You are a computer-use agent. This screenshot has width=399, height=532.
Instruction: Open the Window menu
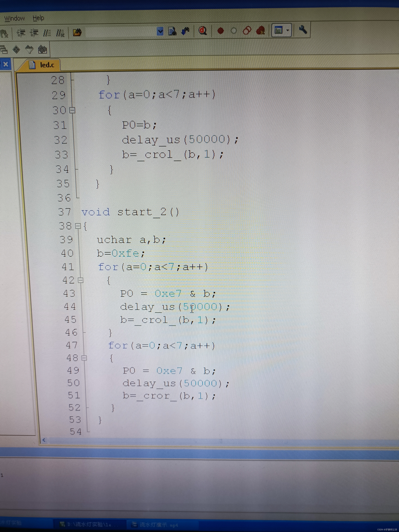pos(14,18)
